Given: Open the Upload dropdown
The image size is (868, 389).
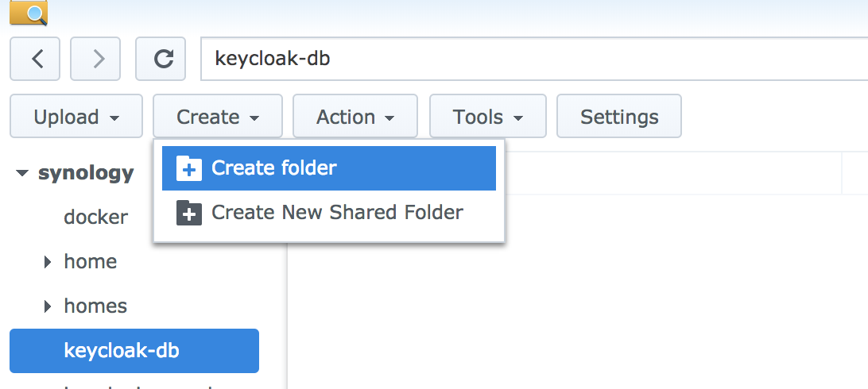Looking at the screenshot, I should pyautogui.click(x=76, y=117).
